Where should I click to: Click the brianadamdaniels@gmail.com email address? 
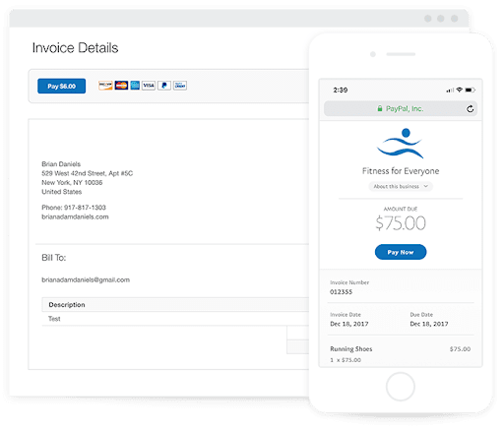click(x=86, y=279)
